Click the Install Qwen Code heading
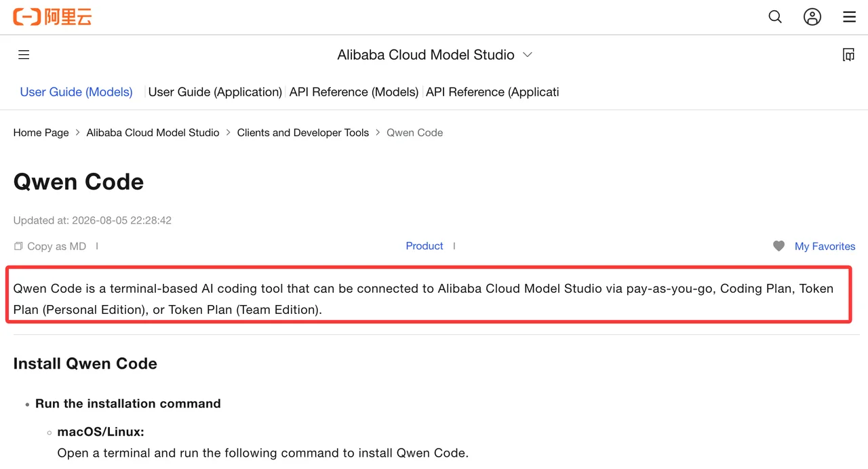Image resolution: width=868 pixels, height=469 pixels. (85, 363)
